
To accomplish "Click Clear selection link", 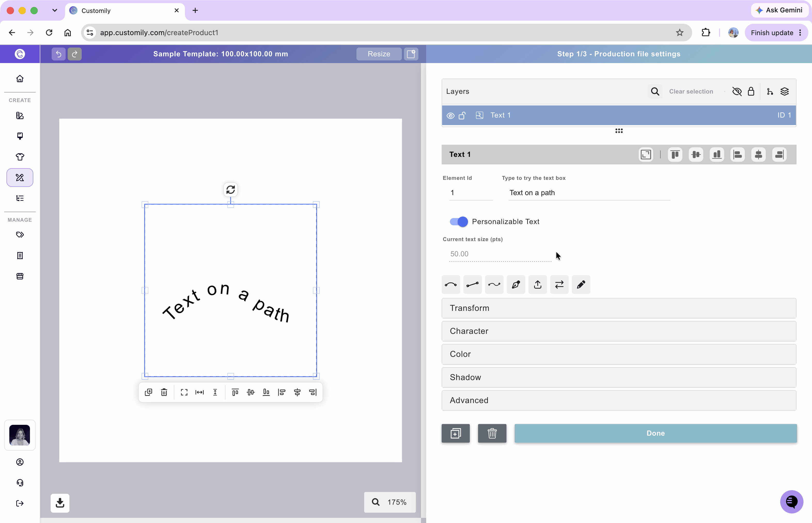I will (x=691, y=91).
